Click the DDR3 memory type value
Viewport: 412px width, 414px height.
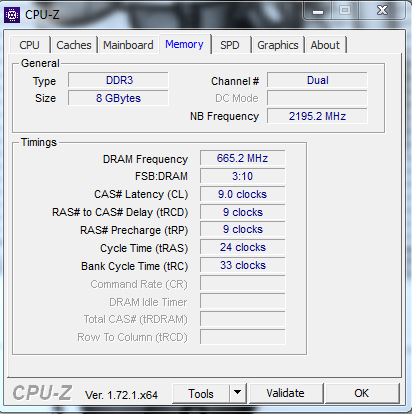(118, 80)
